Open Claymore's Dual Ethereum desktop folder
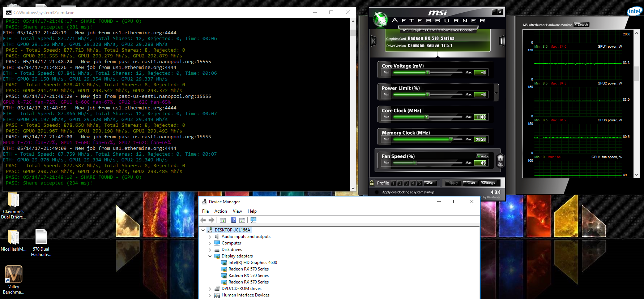 pyautogui.click(x=14, y=205)
